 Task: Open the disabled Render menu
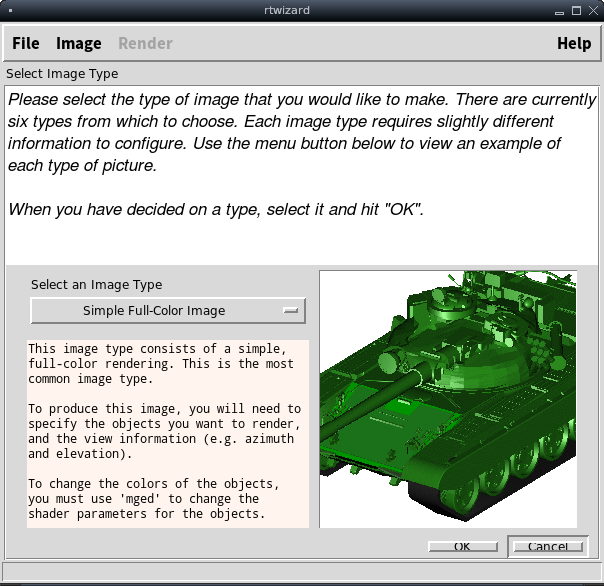[145, 43]
